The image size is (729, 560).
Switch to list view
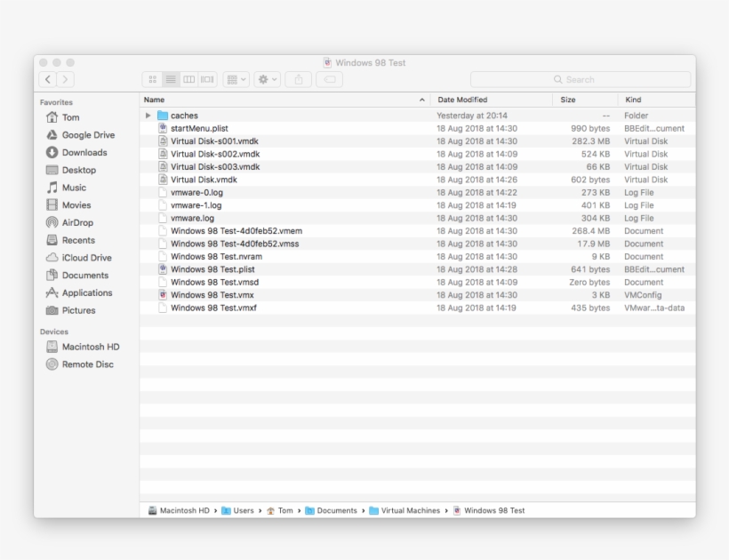coord(171,79)
